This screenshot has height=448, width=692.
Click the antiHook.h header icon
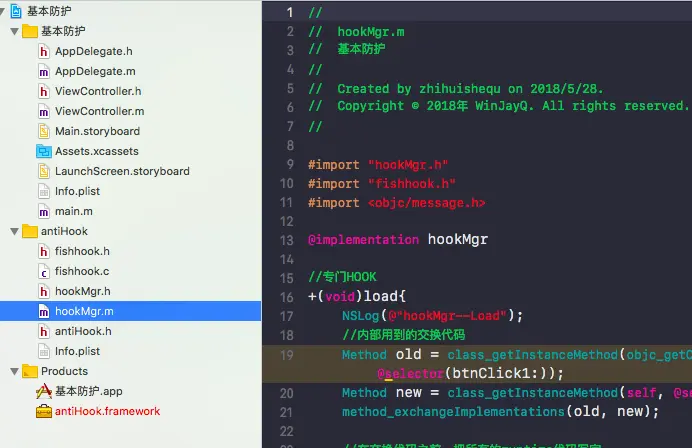point(44,331)
